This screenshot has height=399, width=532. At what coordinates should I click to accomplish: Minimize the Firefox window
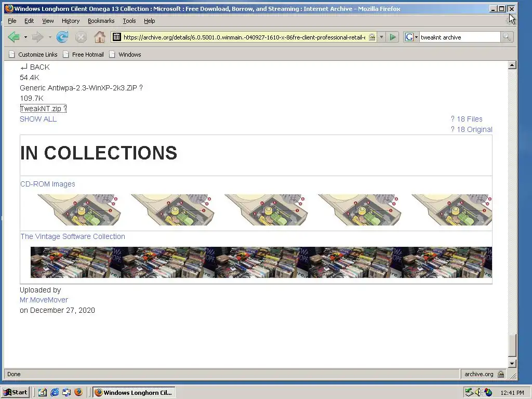pos(493,9)
